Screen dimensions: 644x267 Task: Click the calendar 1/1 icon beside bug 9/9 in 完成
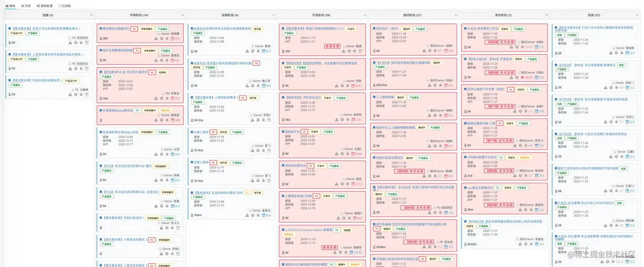pyautogui.click(x=630, y=88)
